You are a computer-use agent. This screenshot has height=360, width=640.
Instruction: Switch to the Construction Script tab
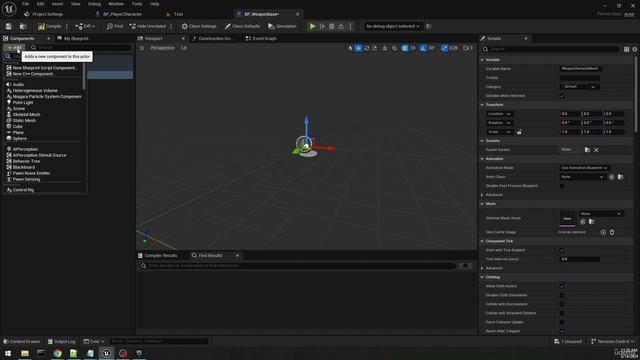(x=213, y=38)
